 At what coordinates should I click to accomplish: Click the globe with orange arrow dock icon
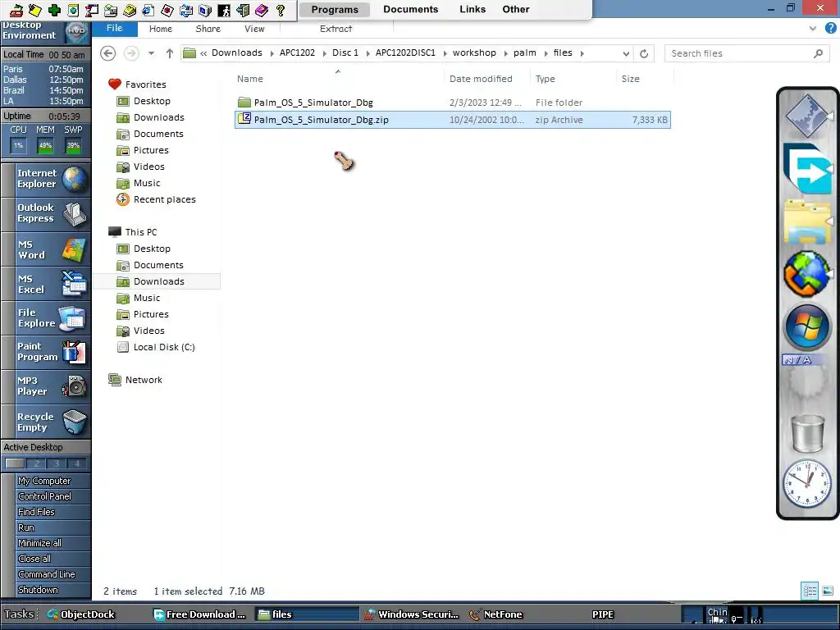click(807, 274)
